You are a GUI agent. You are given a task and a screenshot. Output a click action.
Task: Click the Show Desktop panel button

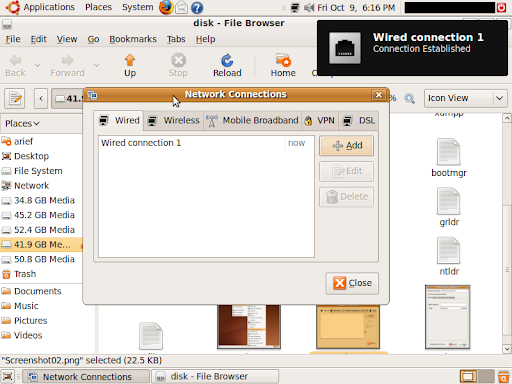(x=8, y=377)
